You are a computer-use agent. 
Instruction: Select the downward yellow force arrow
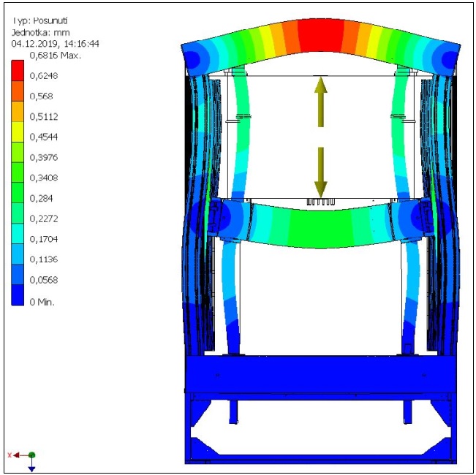tap(320, 172)
